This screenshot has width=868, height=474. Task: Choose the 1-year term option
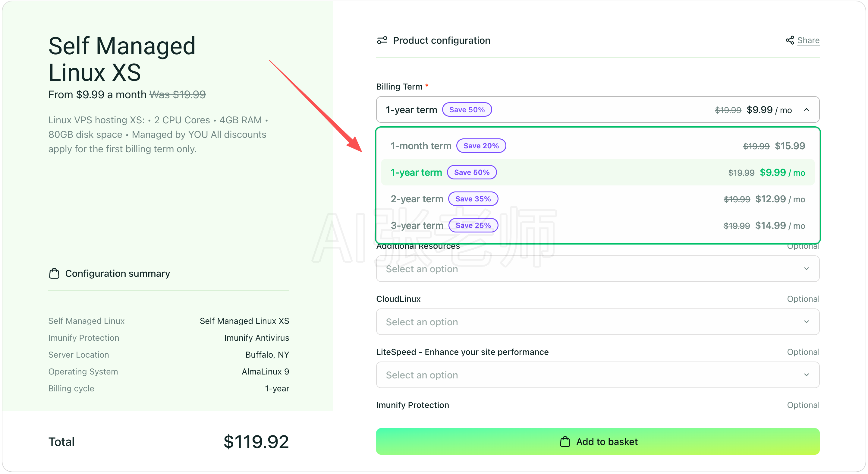[597, 172]
